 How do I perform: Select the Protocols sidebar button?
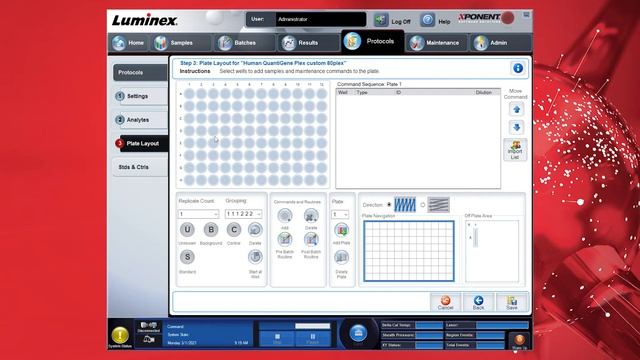pos(140,72)
